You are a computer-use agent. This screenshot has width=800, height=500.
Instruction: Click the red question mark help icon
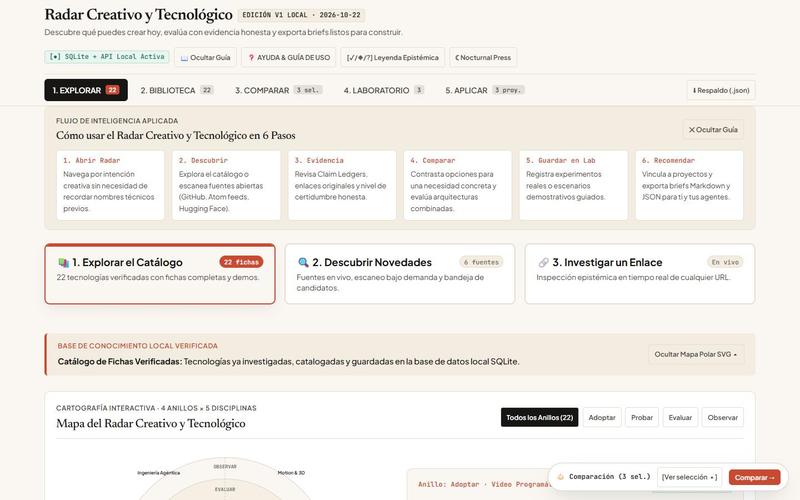pyautogui.click(x=251, y=58)
